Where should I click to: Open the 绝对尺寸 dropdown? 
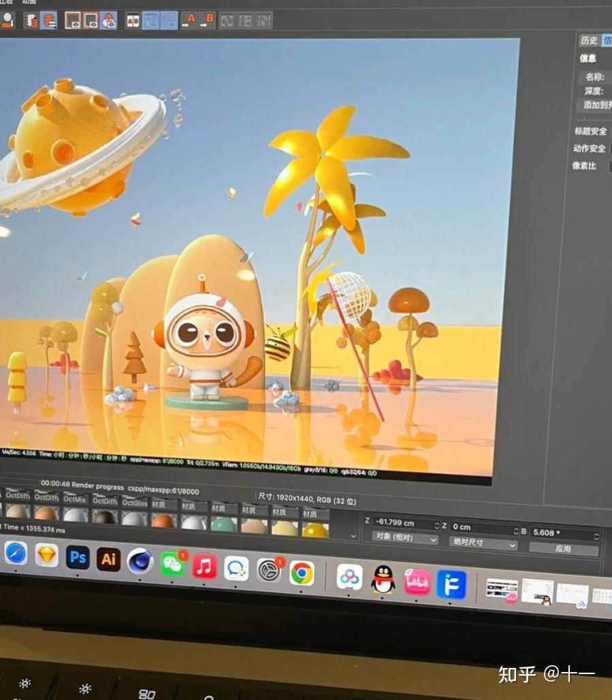pos(483,543)
